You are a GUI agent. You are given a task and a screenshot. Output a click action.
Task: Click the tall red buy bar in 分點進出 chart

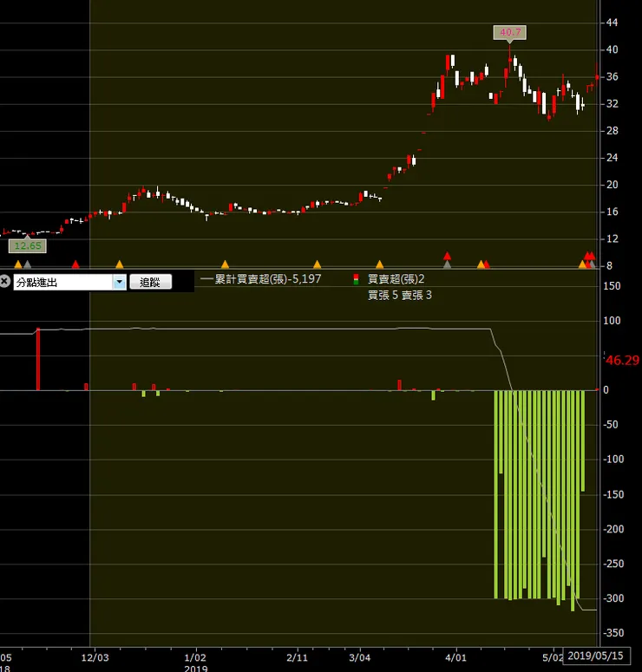click(38, 359)
